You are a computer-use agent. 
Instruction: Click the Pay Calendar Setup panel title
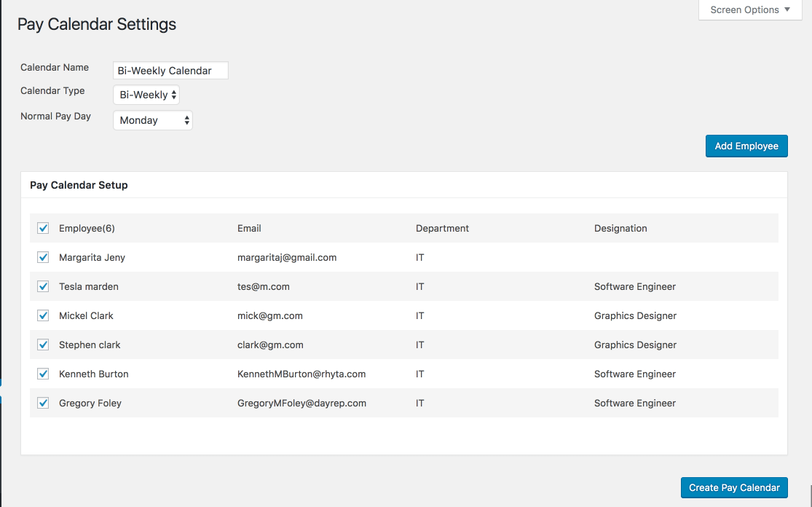(x=79, y=185)
